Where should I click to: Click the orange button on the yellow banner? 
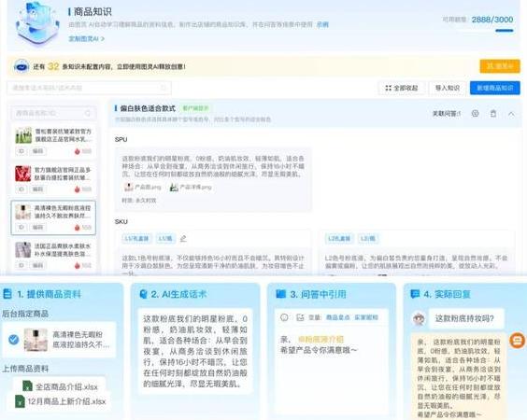[x=500, y=66]
